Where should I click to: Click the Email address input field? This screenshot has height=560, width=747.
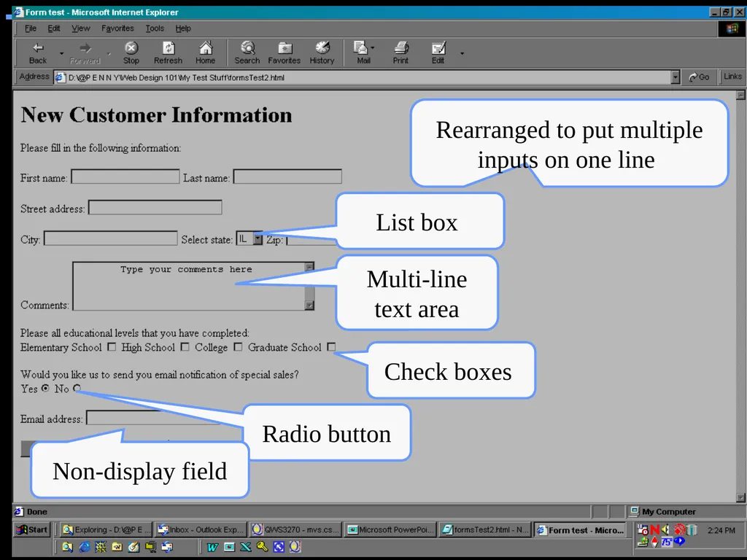(152, 418)
